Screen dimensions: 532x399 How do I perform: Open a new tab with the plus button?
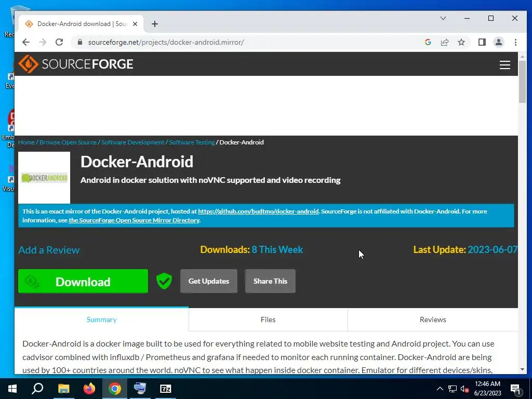(x=155, y=24)
